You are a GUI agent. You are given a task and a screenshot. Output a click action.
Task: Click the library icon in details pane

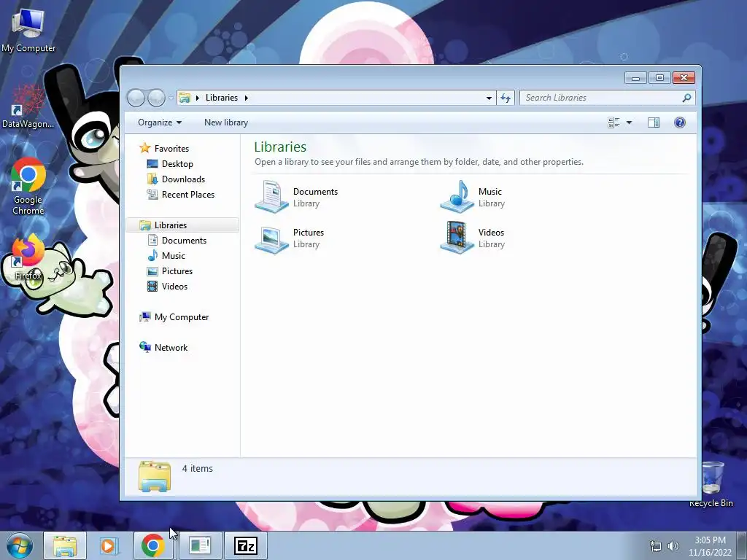155,476
